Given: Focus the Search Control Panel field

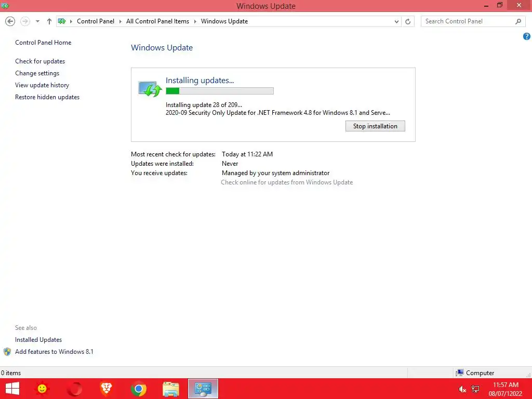Looking at the screenshot, I should click(473, 21).
